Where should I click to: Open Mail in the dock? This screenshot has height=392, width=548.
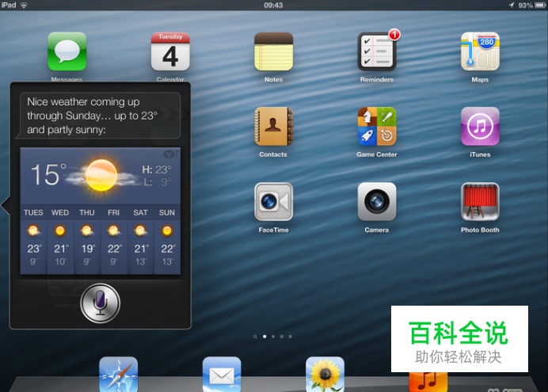(222, 374)
